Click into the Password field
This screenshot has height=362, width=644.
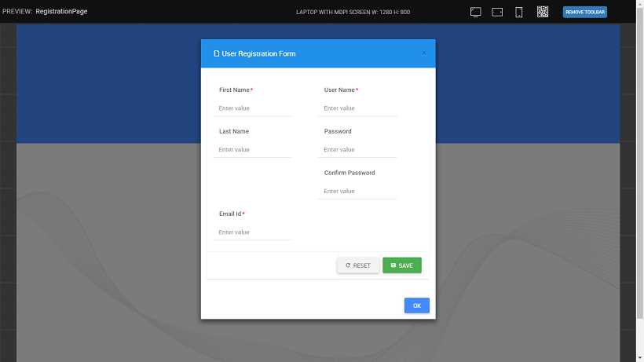[357, 150]
